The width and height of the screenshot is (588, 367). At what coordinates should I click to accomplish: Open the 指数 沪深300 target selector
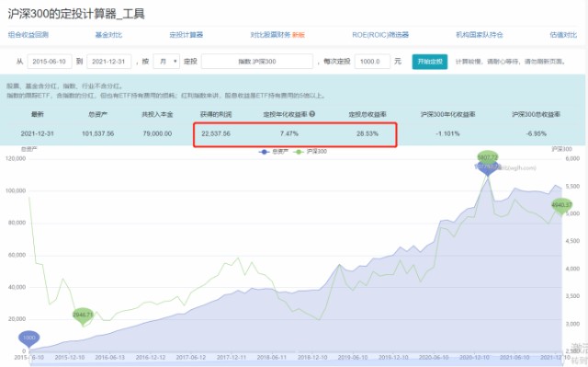[257, 62]
